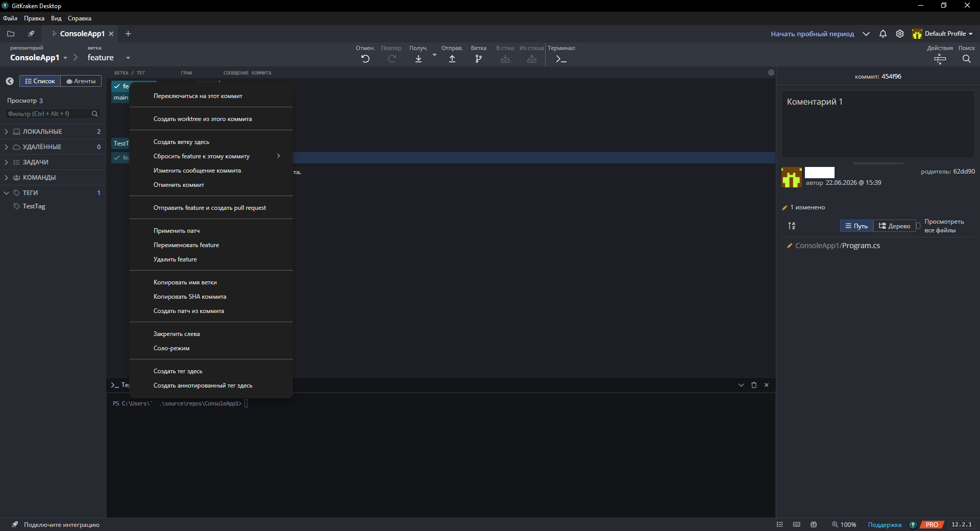980x531 pixels.
Task: Click the file sort order icon
Action: coord(792,226)
